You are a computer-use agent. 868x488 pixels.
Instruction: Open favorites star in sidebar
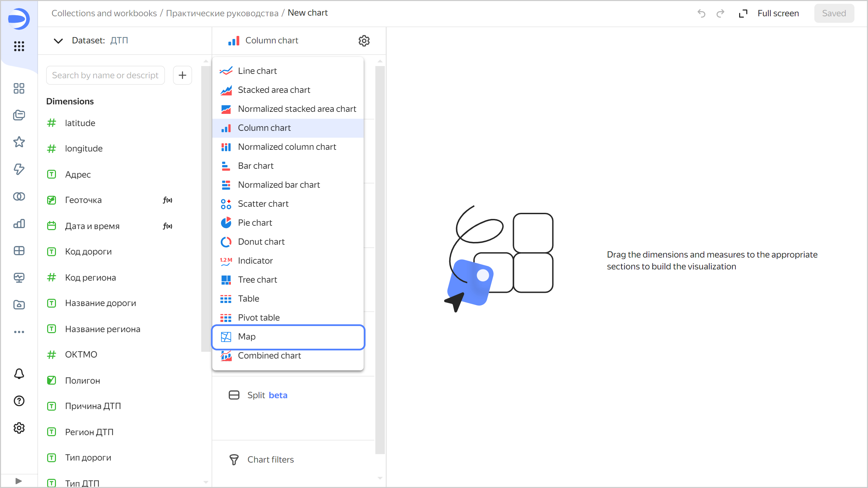(19, 142)
